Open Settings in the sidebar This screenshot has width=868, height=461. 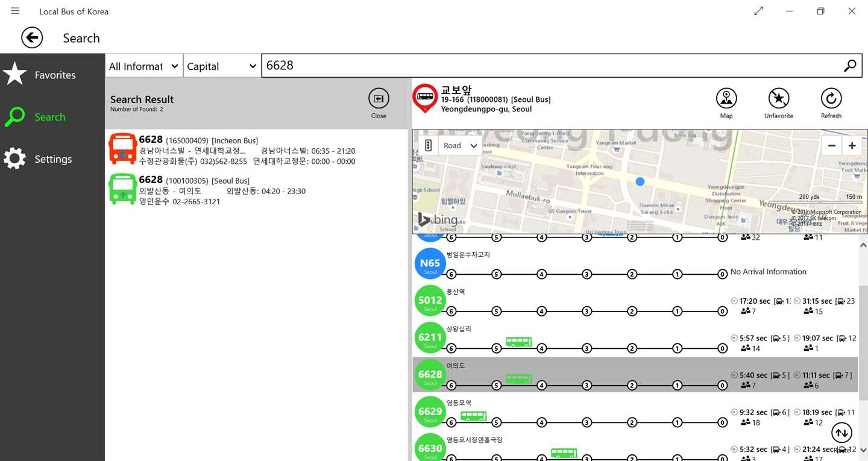click(x=52, y=159)
